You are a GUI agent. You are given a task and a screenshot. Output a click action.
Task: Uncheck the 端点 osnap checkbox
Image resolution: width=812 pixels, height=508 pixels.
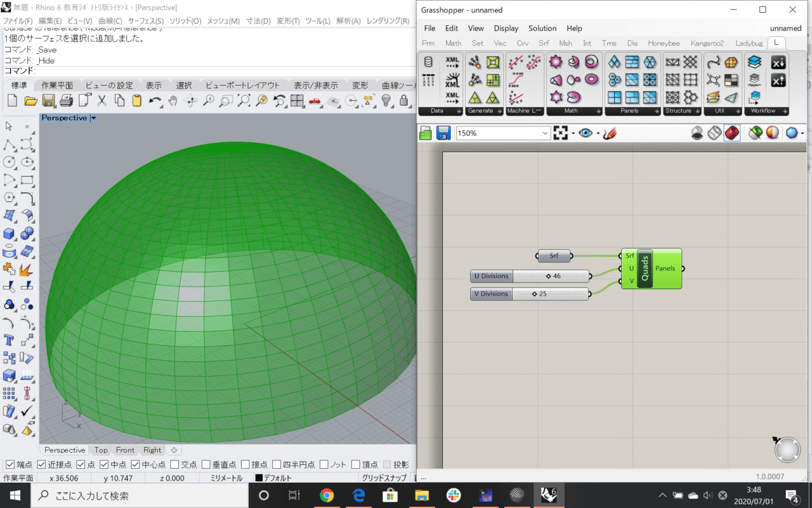pos(10,465)
